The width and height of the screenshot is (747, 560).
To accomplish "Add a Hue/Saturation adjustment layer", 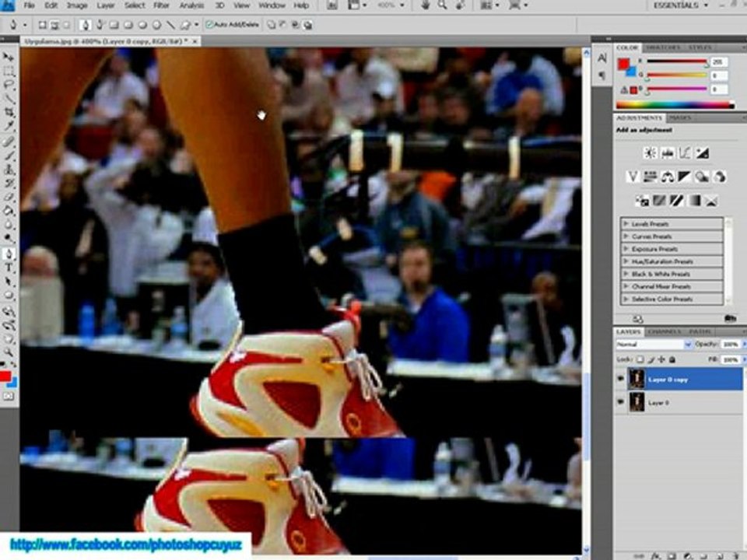I will 650,177.
